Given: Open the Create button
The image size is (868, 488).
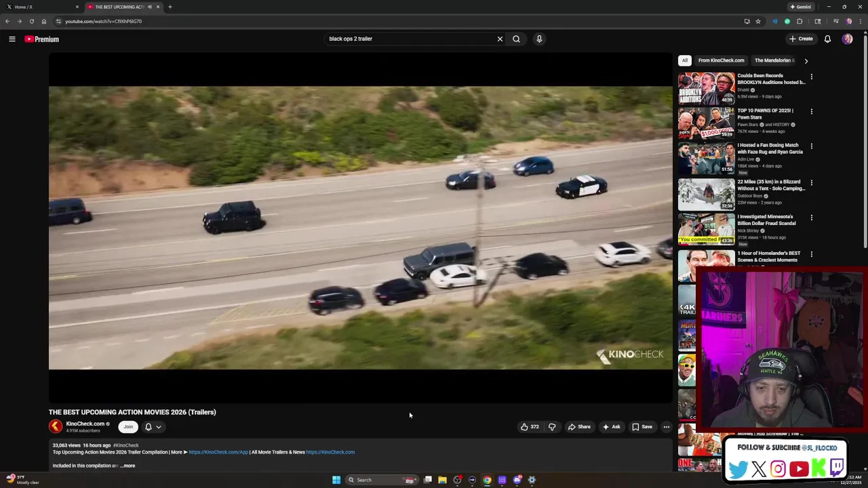Looking at the screenshot, I should pyautogui.click(x=801, y=39).
